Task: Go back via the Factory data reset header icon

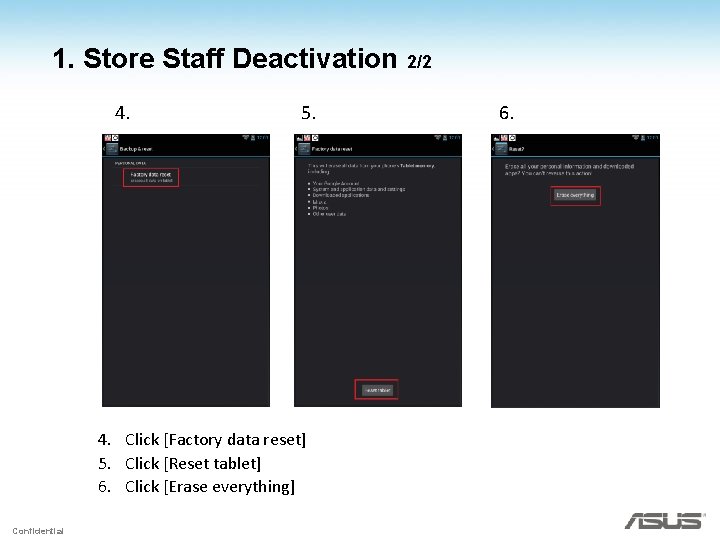Action: pyautogui.click(x=304, y=149)
